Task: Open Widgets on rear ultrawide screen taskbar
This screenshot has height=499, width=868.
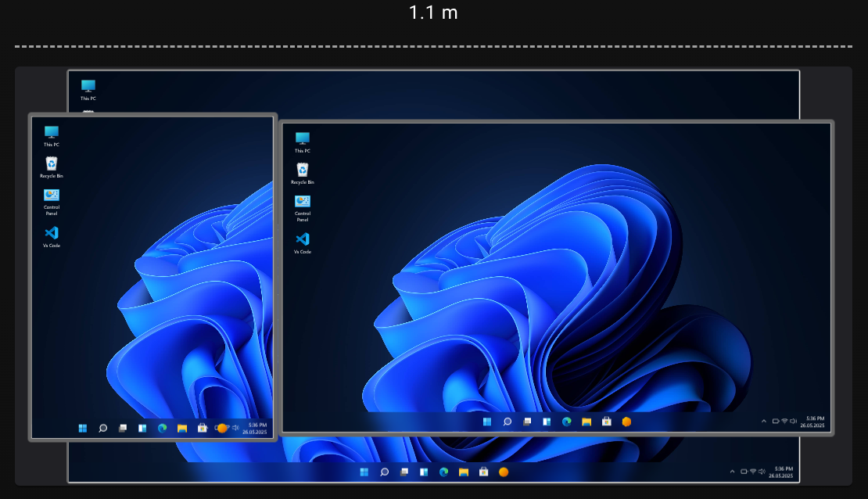Action: coord(424,472)
